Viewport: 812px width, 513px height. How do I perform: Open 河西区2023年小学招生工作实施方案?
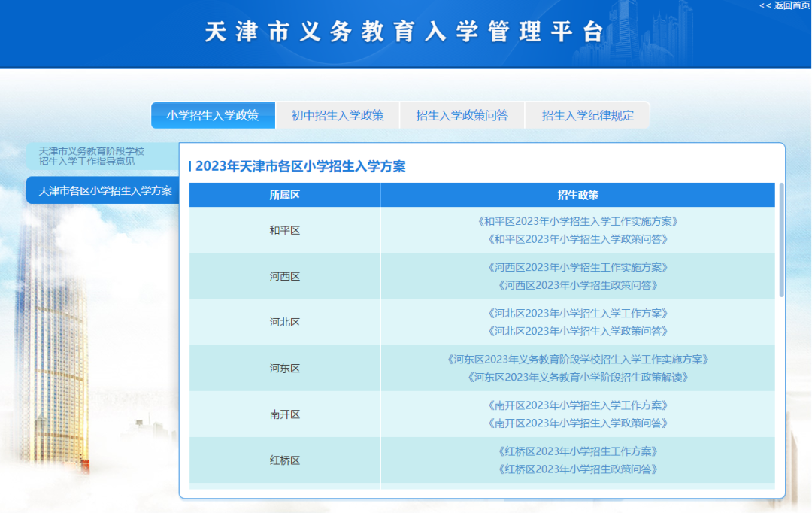click(x=577, y=267)
